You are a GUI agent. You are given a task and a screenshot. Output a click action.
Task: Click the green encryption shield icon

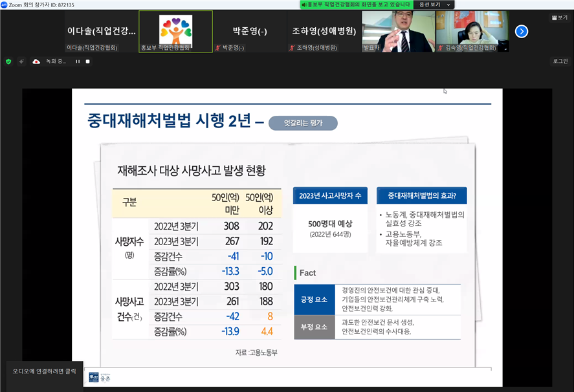(8, 61)
